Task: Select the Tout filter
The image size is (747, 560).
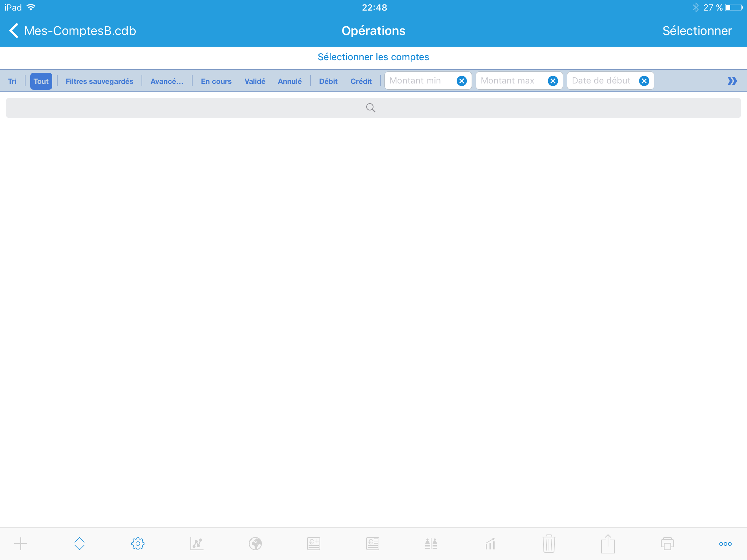Action: pyautogui.click(x=41, y=81)
